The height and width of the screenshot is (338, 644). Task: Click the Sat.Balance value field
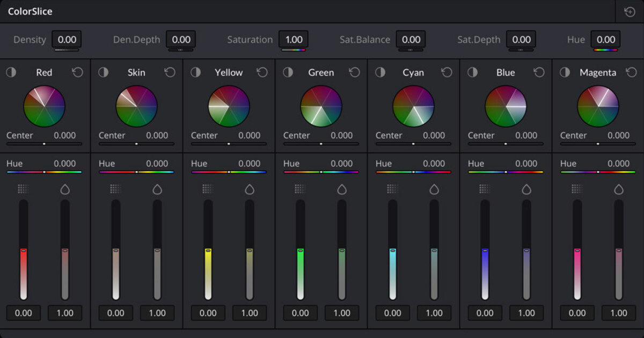click(411, 39)
